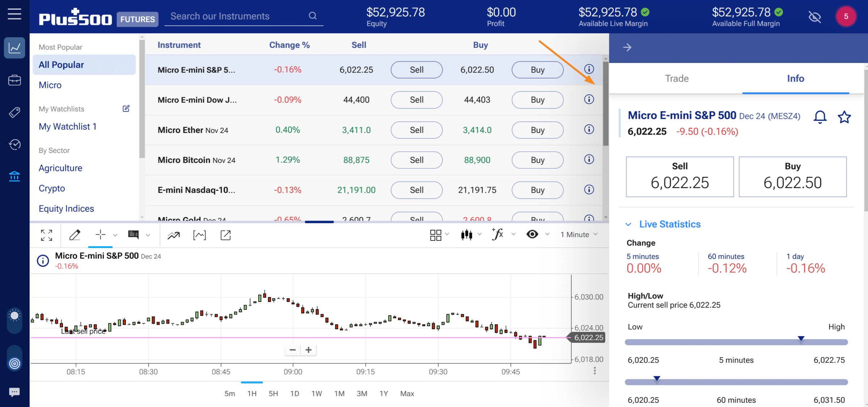Open visibility options dropdown arrow
The width and height of the screenshot is (868, 407).
point(547,234)
